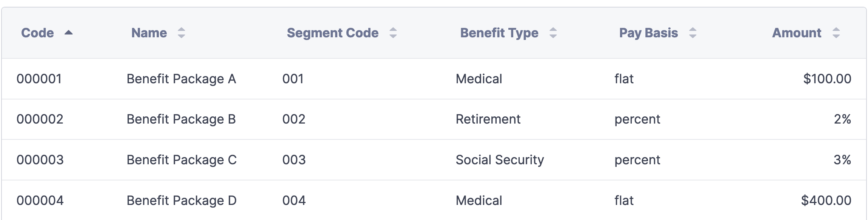Click the Segment Code sort arrows icon
Screen dimensions: 868x220
click(x=393, y=33)
